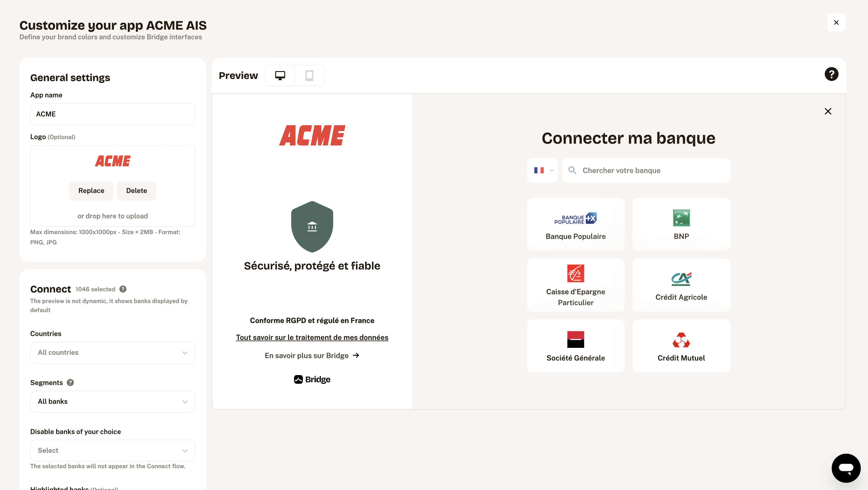Open the country flag selector
This screenshot has width=868, height=490.
pos(542,170)
